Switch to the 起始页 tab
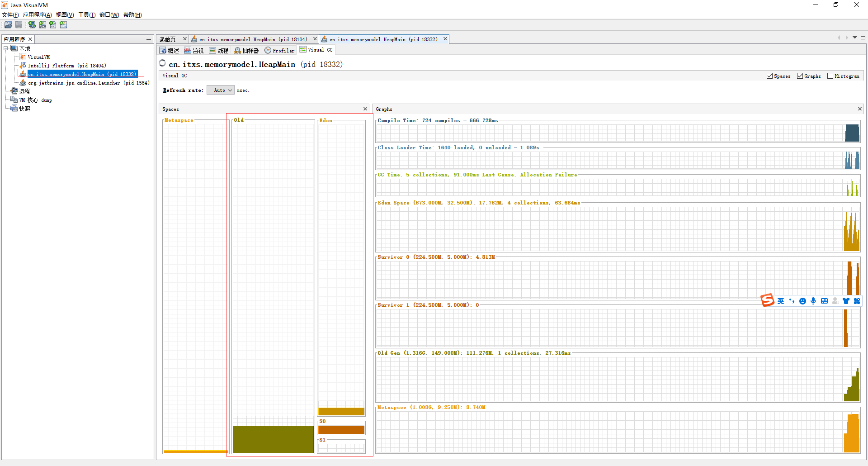 coord(168,39)
